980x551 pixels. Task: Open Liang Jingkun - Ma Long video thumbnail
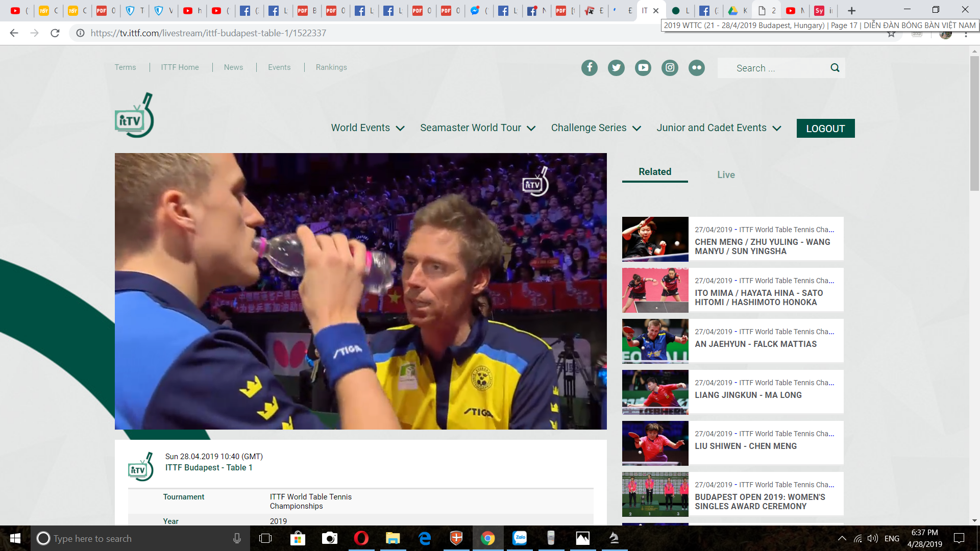point(655,392)
